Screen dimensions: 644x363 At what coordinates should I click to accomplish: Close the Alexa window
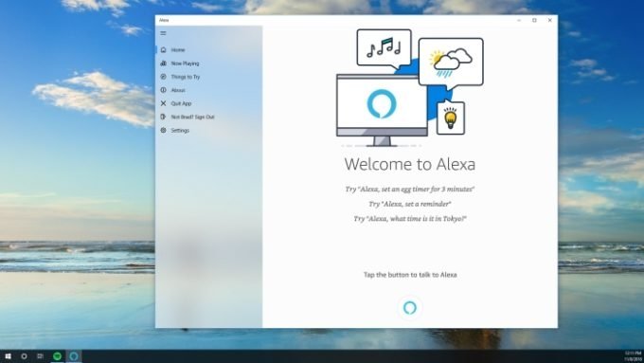[x=550, y=20]
